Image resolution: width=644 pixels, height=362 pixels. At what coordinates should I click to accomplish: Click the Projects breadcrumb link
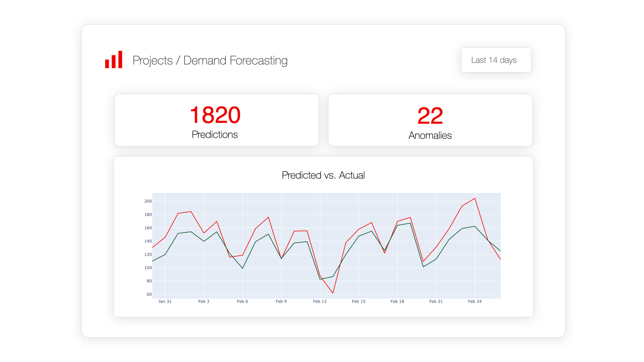click(152, 61)
